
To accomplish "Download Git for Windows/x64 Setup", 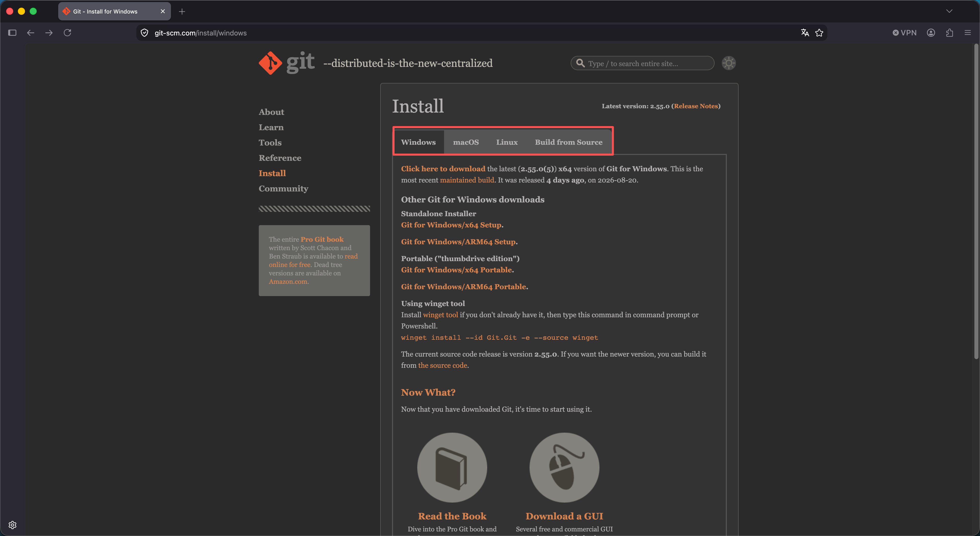I will point(451,225).
